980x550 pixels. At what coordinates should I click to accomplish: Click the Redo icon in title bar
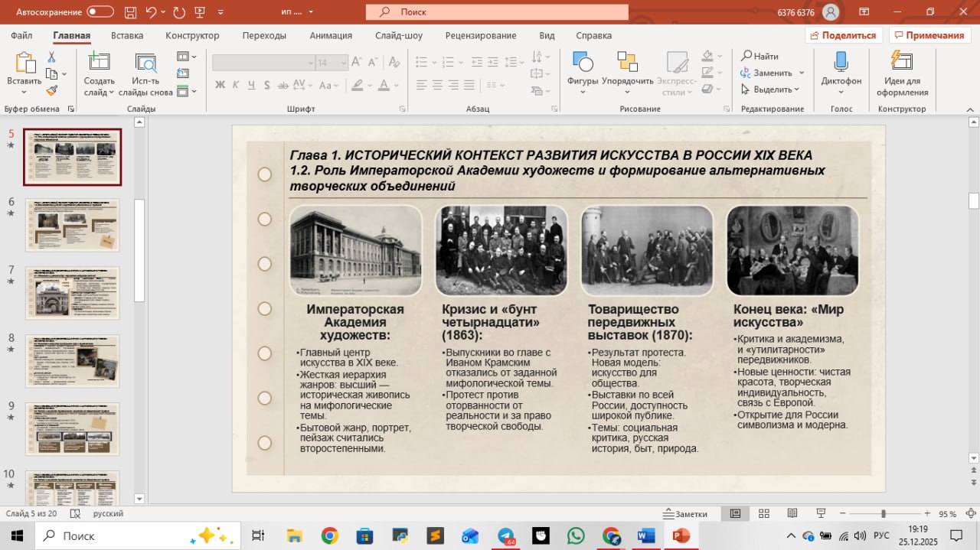[x=179, y=12]
